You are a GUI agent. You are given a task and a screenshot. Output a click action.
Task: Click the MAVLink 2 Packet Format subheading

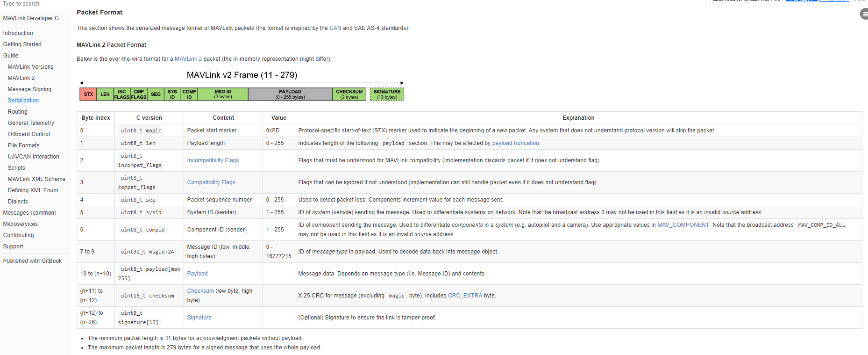click(x=111, y=45)
